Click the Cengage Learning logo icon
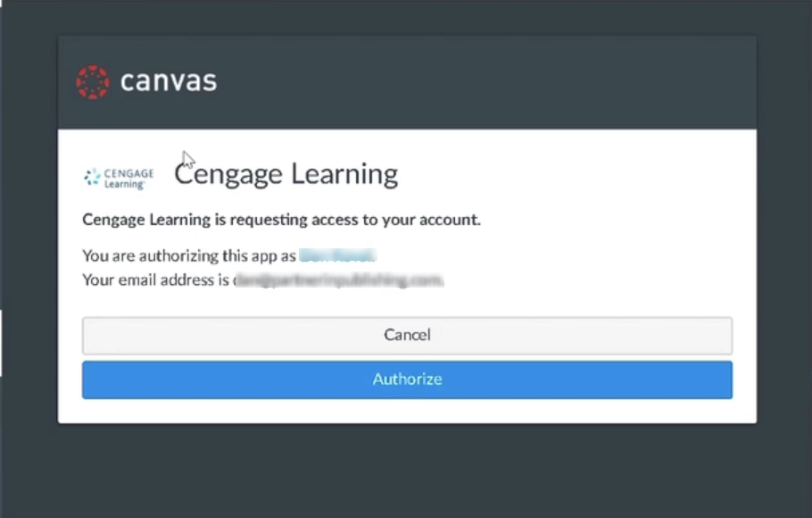Viewport: 812px width, 518px height. coord(119,178)
